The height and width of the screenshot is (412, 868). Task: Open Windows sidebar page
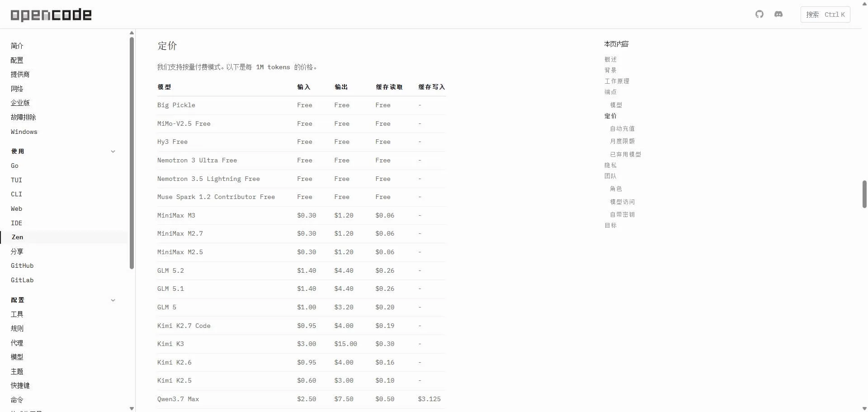24,132
